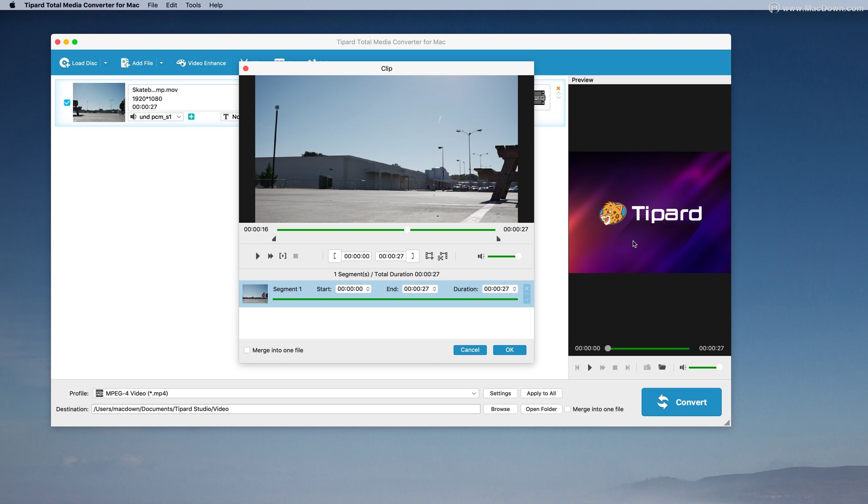
Task: Open the Edit menu in the menu bar
Action: (171, 5)
